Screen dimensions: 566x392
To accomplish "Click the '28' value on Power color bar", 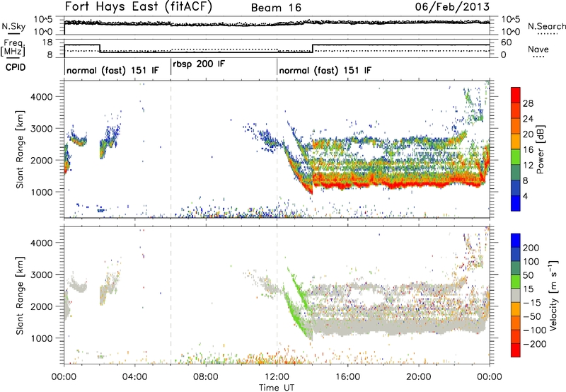I will [528, 103].
